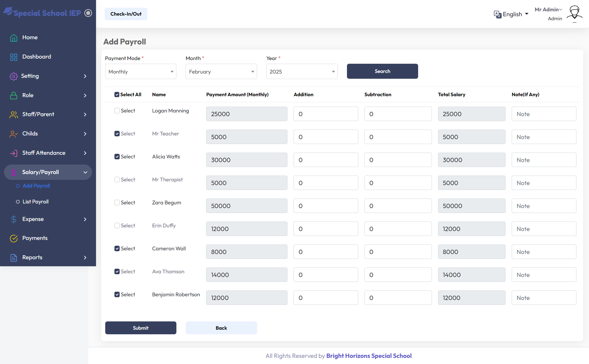Go to List Payroll in sidebar

click(36, 202)
